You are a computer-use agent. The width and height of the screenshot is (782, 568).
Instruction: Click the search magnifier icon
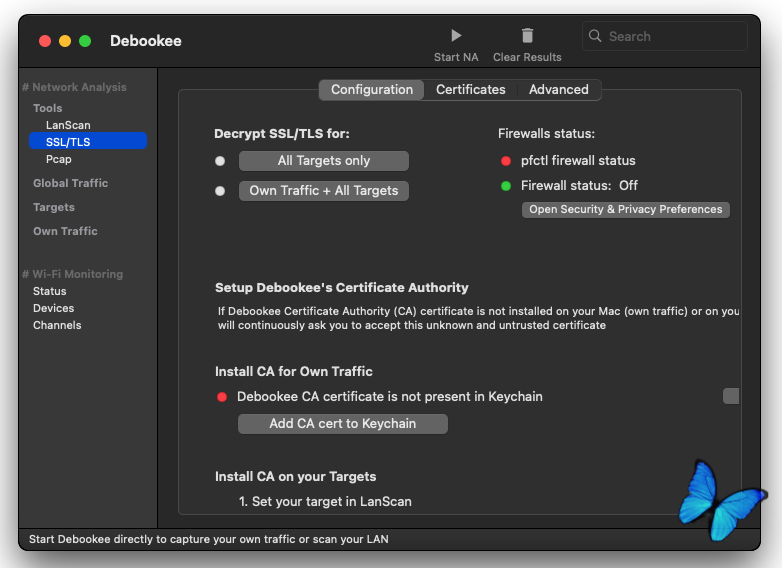click(x=596, y=36)
